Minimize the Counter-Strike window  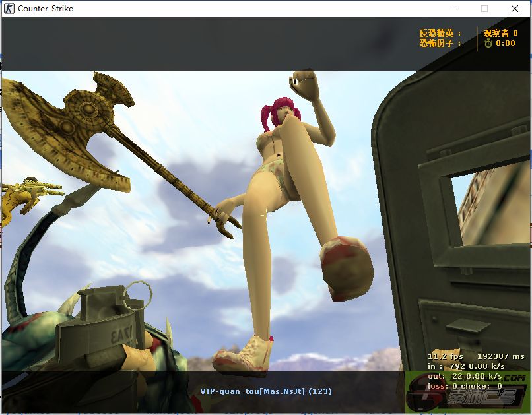pyautogui.click(x=455, y=9)
